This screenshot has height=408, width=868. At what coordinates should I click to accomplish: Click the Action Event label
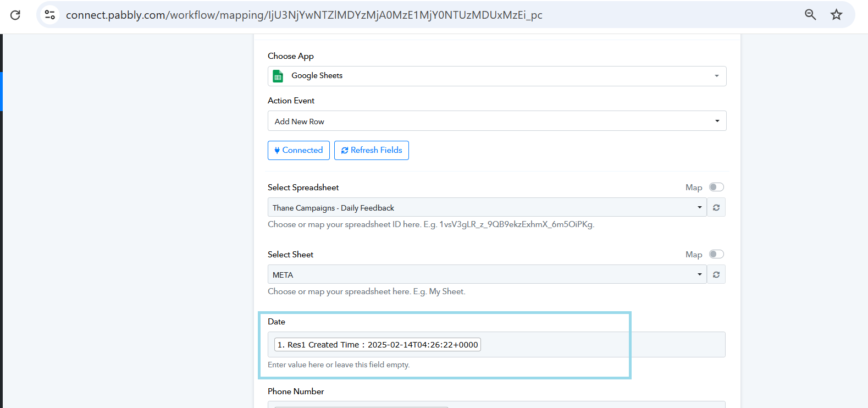pos(291,101)
